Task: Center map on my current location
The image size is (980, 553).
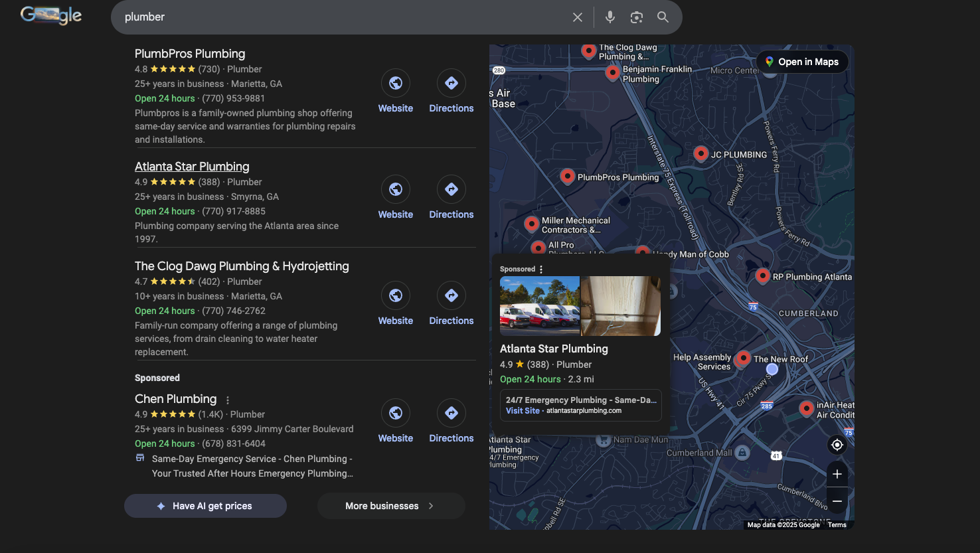Action: (x=837, y=445)
